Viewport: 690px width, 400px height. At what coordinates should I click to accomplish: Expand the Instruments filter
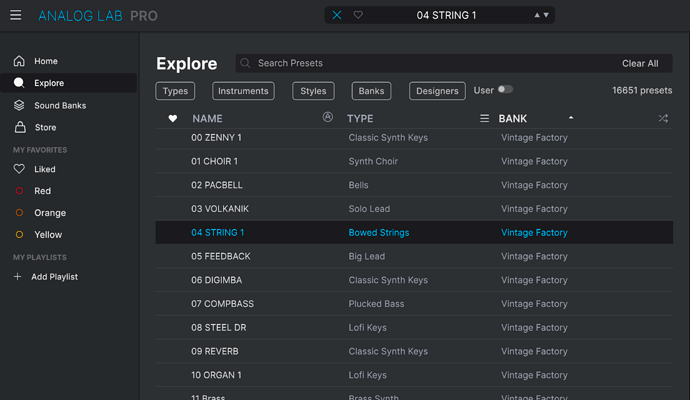243,91
